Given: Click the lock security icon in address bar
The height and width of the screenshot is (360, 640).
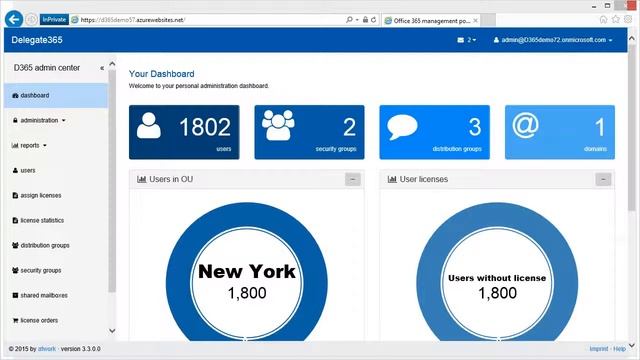Looking at the screenshot, I should [365, 20].
